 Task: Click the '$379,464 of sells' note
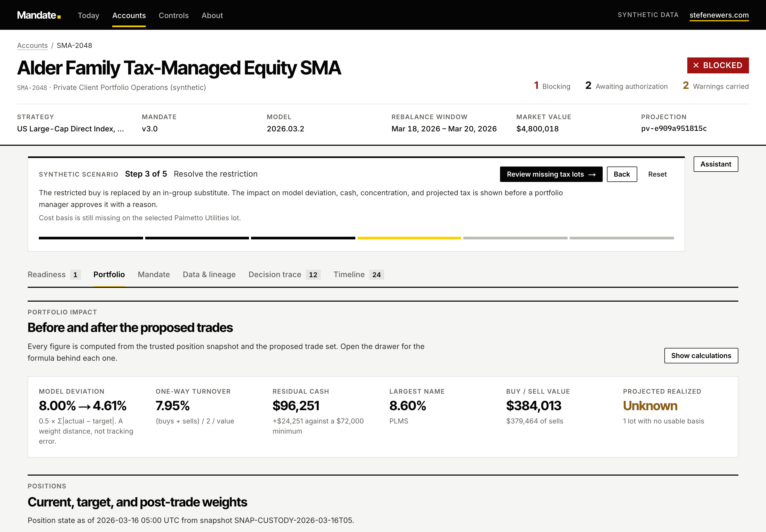coord(535,421)
